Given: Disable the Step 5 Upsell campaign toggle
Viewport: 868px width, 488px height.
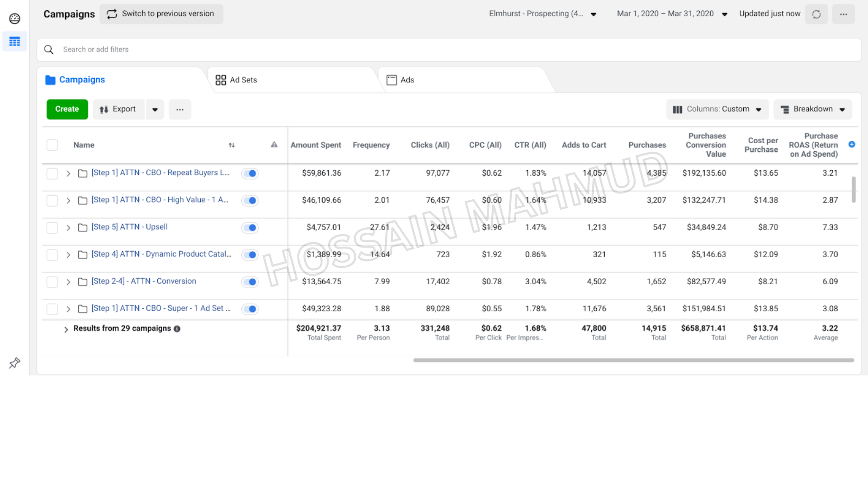Looking at the screenshot, I should (250, 228).
